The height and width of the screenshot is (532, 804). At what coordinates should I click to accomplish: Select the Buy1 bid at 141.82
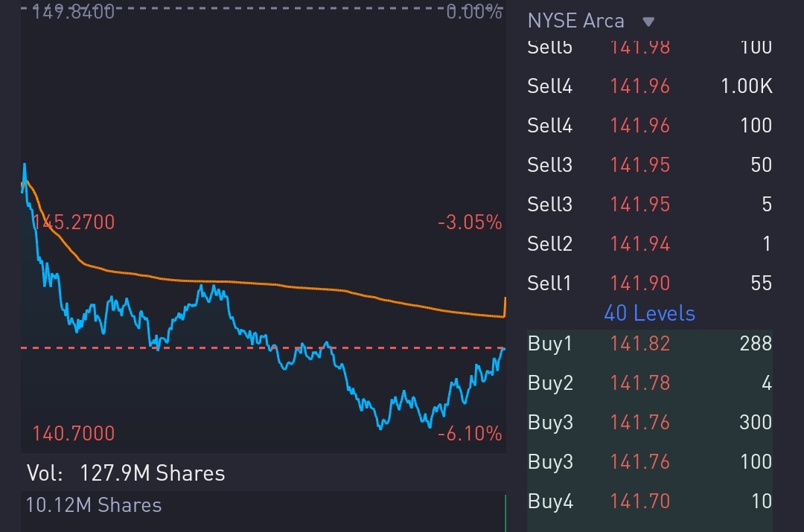tap(649, 343)
